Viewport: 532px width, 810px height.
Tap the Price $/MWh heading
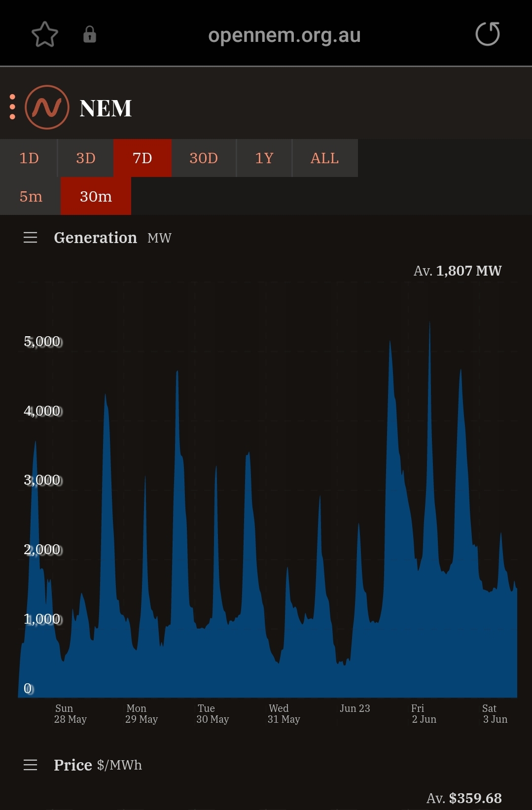click(x=98, y=765)
